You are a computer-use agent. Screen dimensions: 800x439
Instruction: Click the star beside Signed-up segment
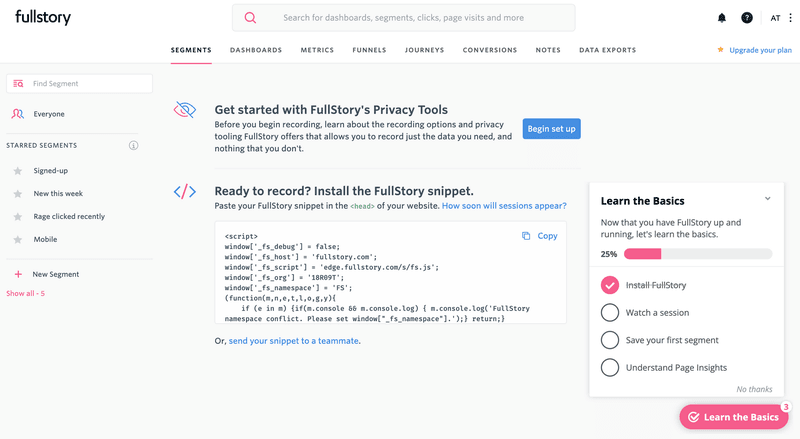[18, 171]
